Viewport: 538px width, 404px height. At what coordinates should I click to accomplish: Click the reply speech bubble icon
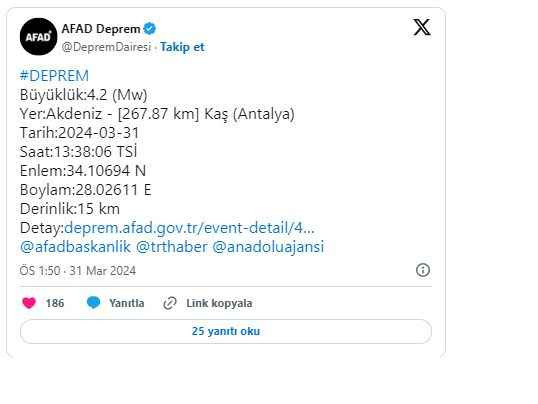point(93,302)
